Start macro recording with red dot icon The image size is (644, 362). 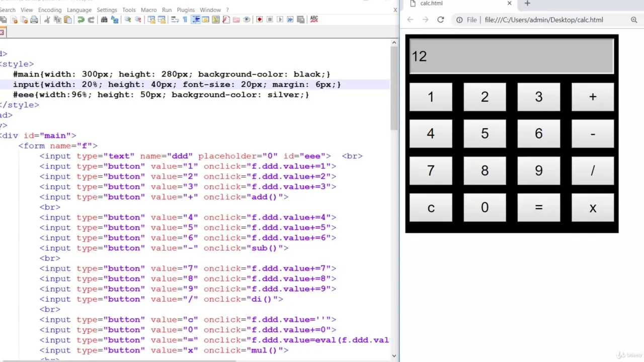pos(260,20)
